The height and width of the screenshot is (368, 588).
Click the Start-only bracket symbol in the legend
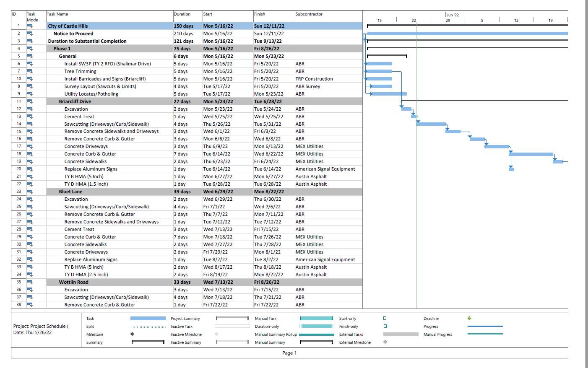click(x=385, y=319)
